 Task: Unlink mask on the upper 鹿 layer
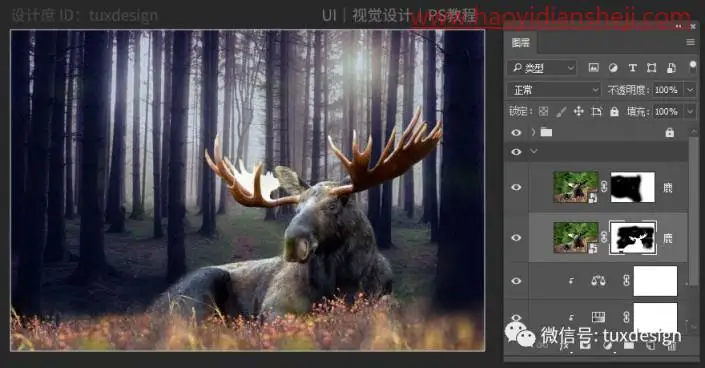pos(604,186)
